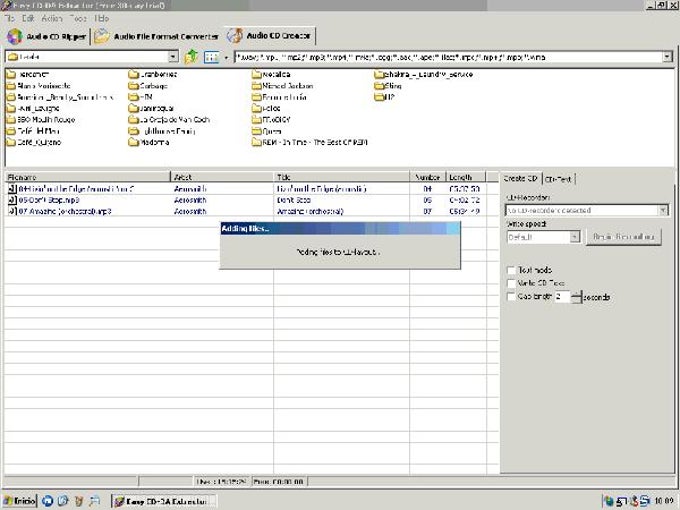Click the Easy CD-DA Extractor taskbar button
This screenshot has height=510, width=680.
(164, 501)
